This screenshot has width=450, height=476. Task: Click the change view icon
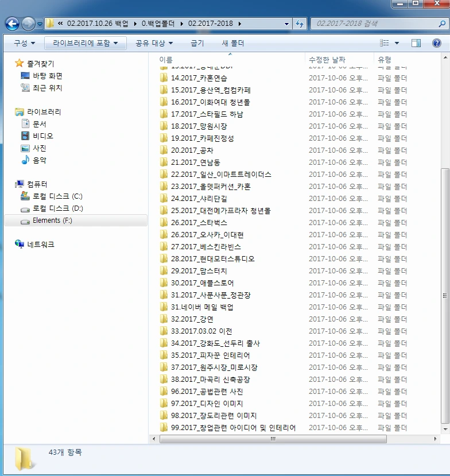tap(384, 43)
